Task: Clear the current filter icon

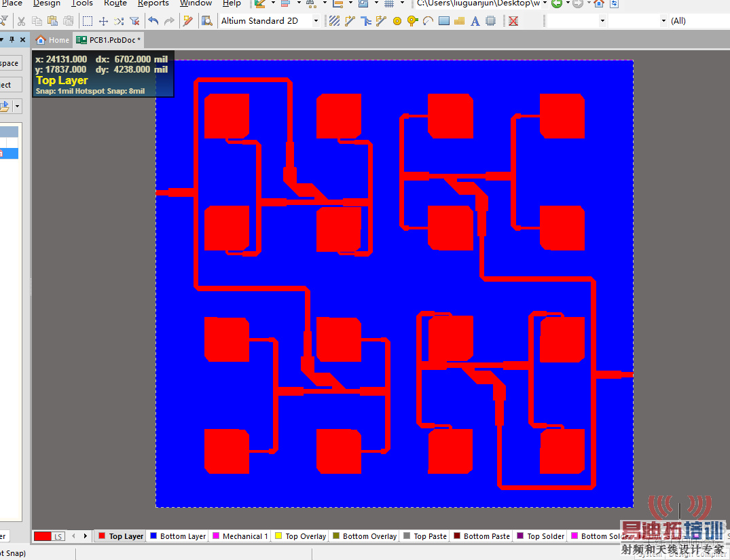Action: coord(134,21)
